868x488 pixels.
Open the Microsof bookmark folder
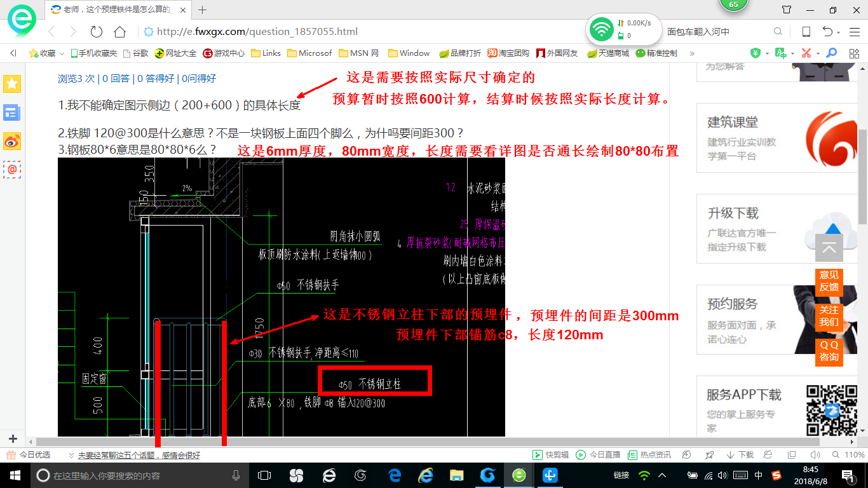(x=309, y=53)
